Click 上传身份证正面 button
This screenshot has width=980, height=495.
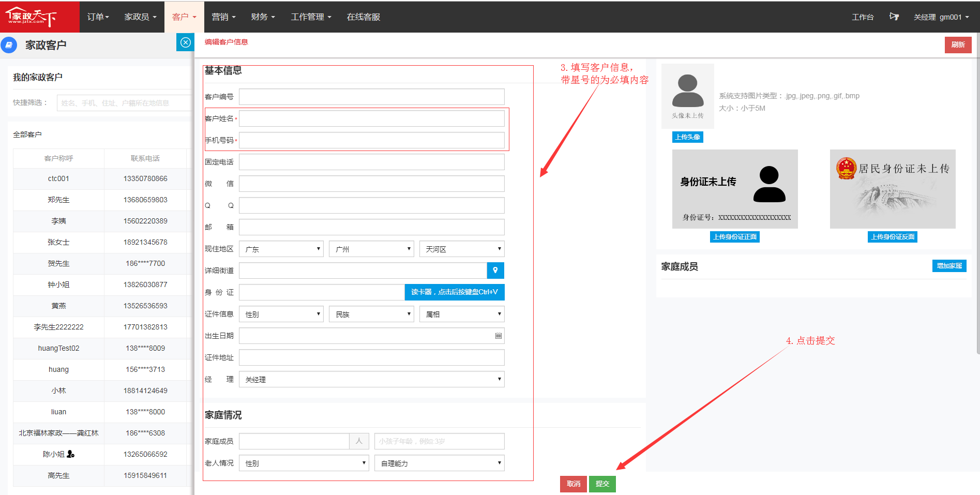coord(735,237)
